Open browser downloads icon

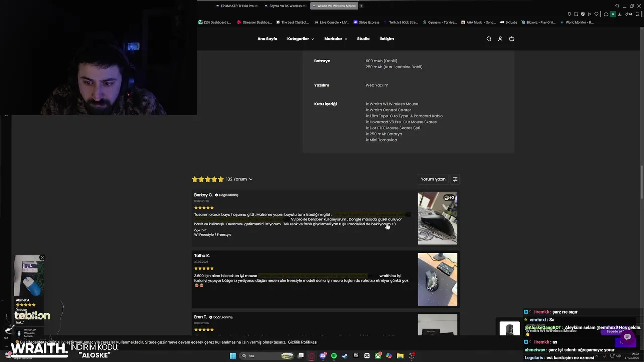[620, 14]
